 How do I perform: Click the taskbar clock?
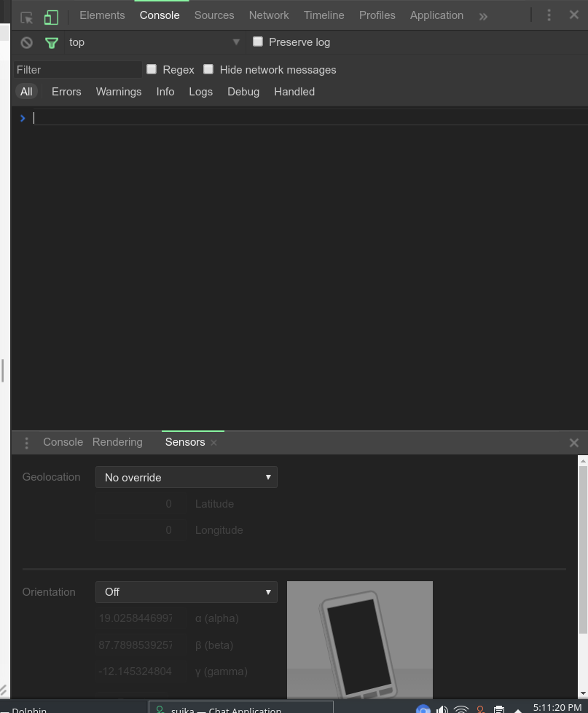[557, 708]
